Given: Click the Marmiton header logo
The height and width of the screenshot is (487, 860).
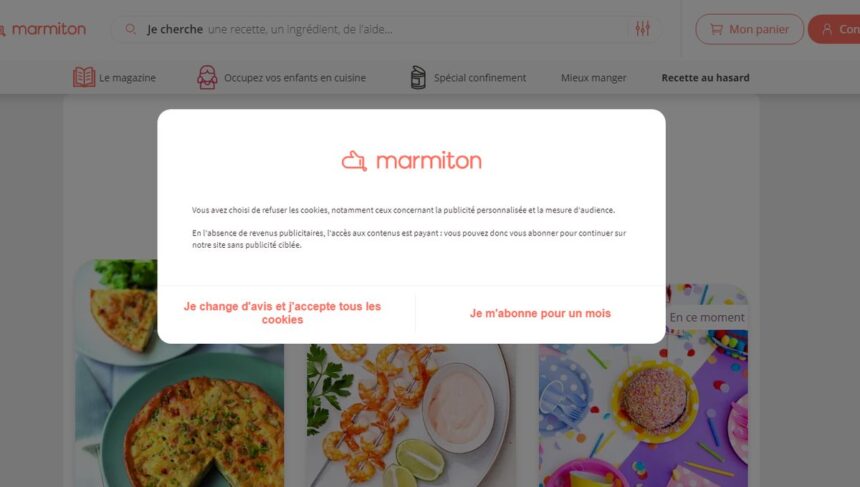Looking at the screenshot, I should pos(43,29).
